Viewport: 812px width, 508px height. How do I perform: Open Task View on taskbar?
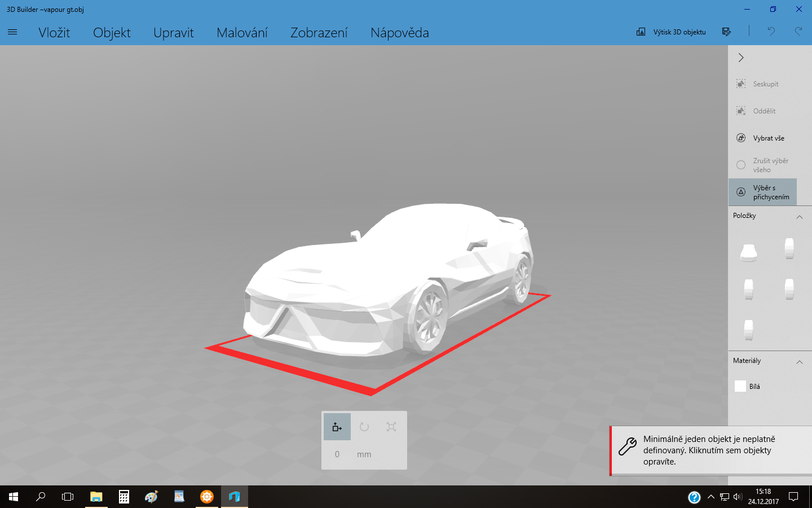click(x=68, y=497)
